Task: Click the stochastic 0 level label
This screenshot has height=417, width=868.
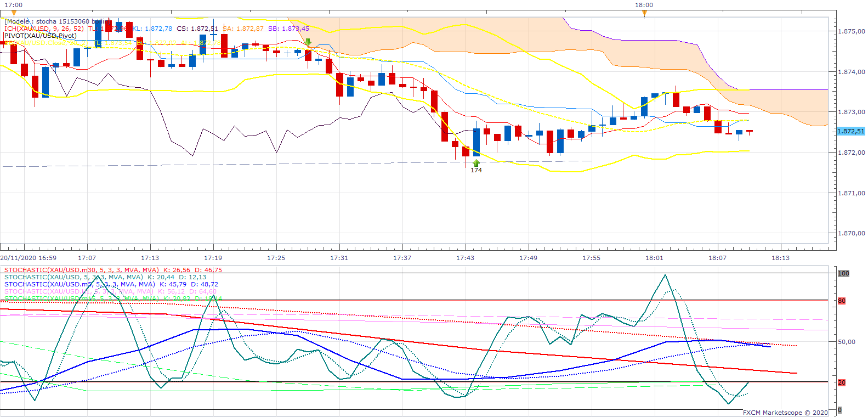Action: [839, 410]
